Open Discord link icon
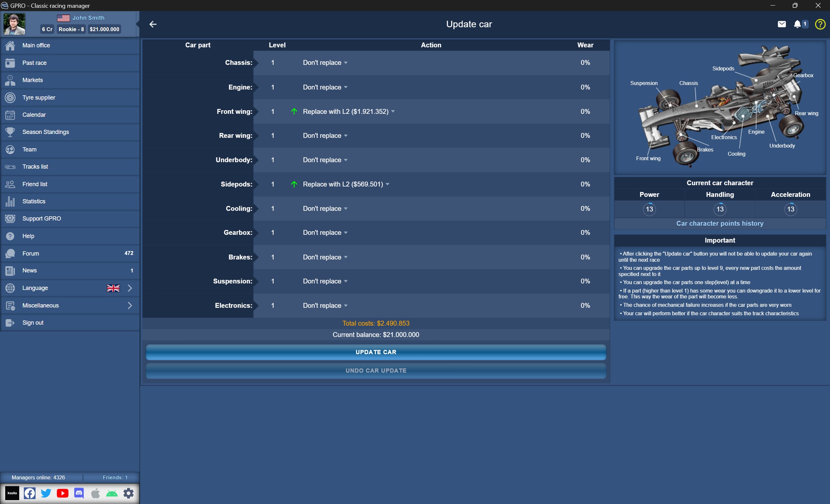The height and width of the screenshot is (504, 830). tap(79, 493)
